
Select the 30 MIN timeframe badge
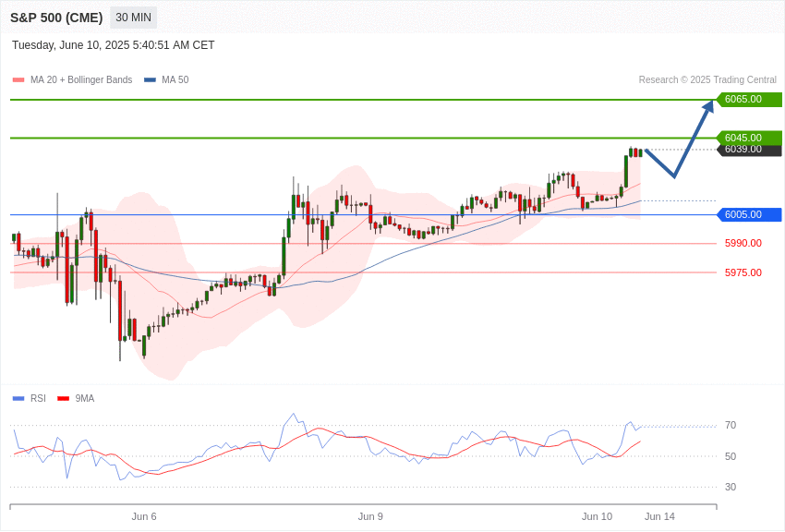pyautogui.click(x=133, y=18)
